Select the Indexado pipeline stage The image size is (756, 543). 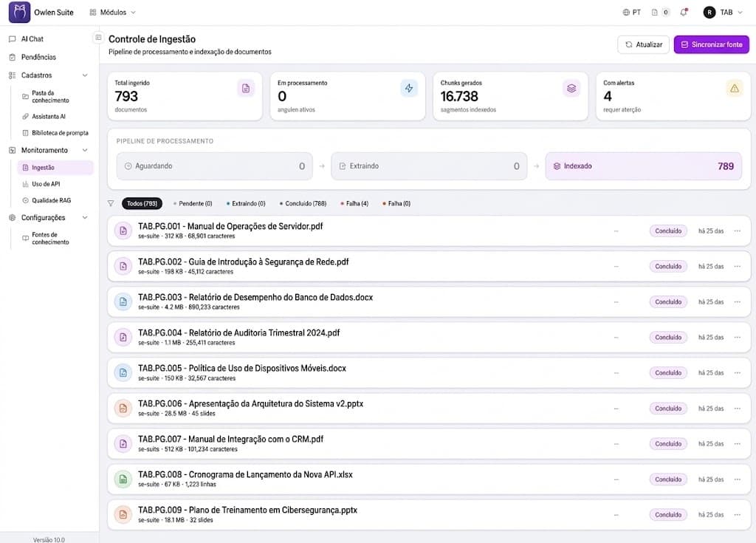pos(644,166)
